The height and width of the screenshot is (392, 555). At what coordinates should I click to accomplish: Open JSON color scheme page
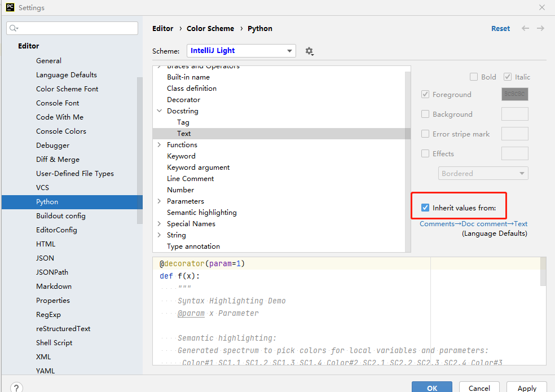pyautogui.click(x=45, y=258)
